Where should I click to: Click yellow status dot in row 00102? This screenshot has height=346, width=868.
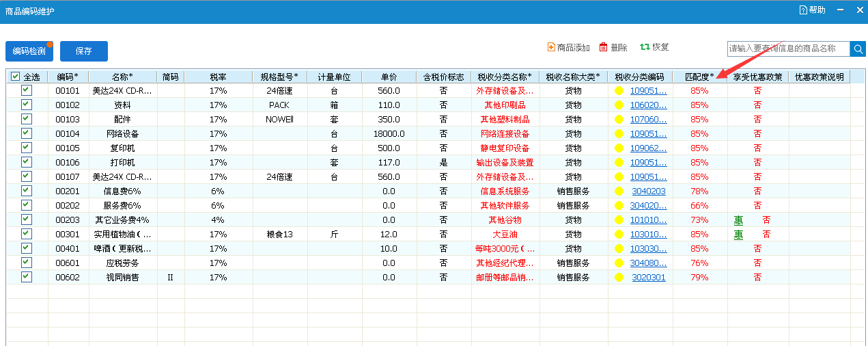619,105
